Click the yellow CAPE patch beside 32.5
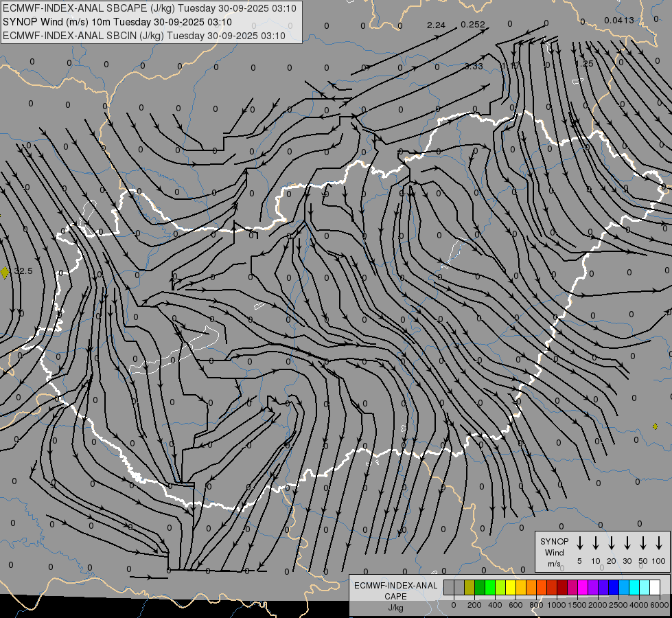 pyautogui.click(x=5, y=273)
